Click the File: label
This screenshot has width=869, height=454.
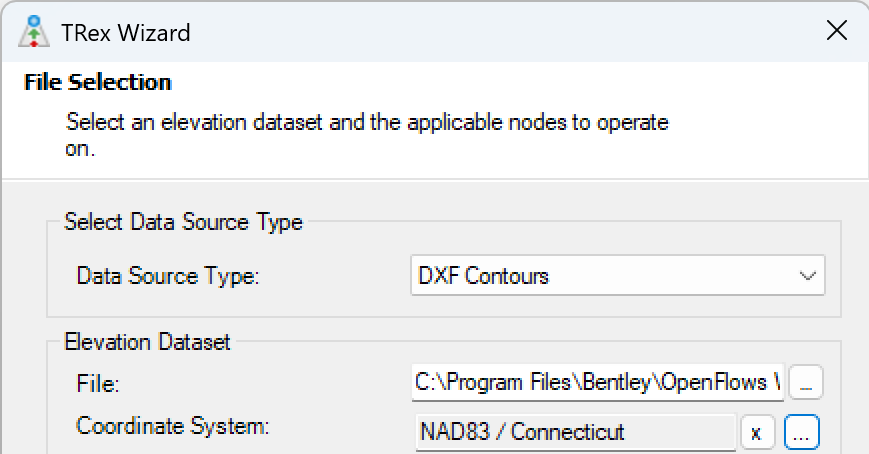click(98, 383)
